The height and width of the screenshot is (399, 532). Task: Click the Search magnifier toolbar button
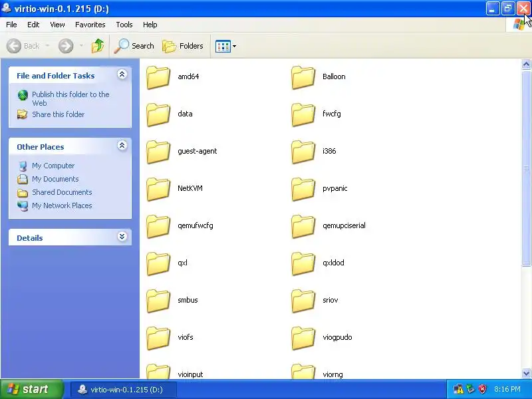[x=134, y=46]
